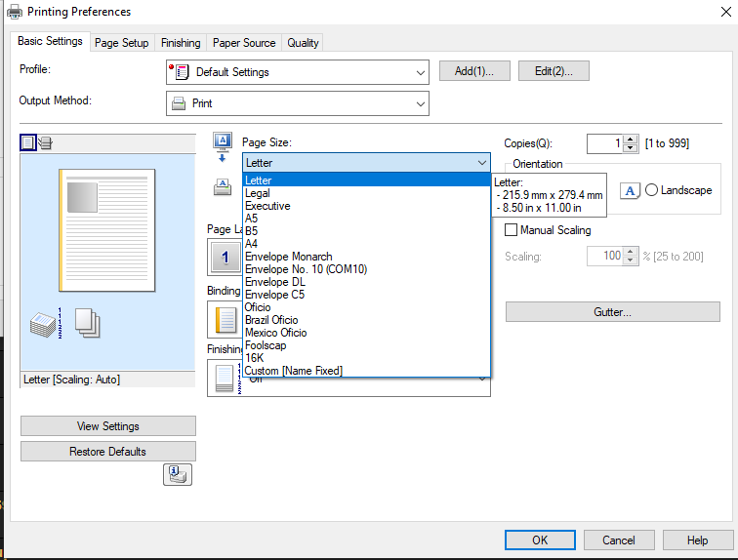Select Legal page size

pyautogui.click(x=366, y=193)
